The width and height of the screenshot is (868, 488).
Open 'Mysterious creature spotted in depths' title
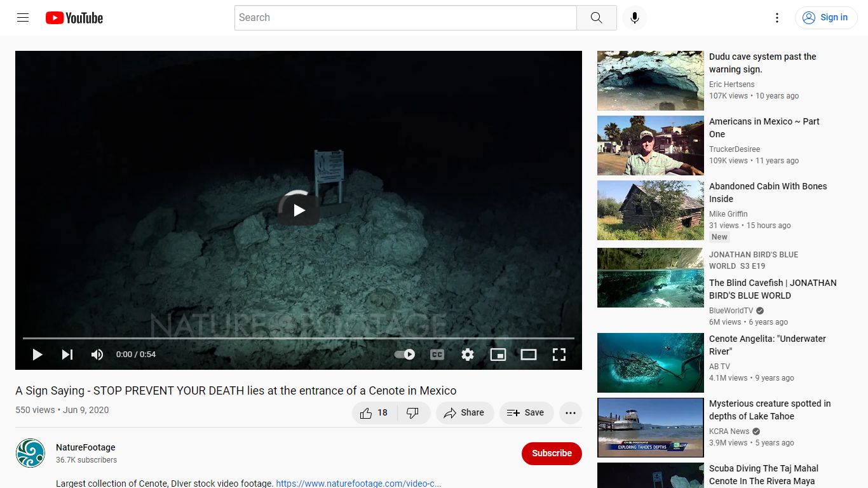pos(770,410)
